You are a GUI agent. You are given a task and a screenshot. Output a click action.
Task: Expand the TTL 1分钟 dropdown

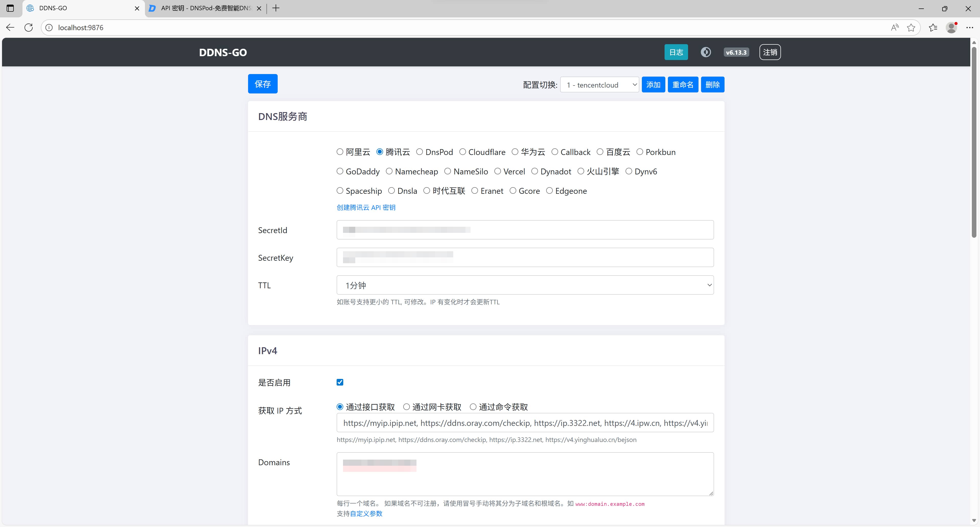pos(525,285)
